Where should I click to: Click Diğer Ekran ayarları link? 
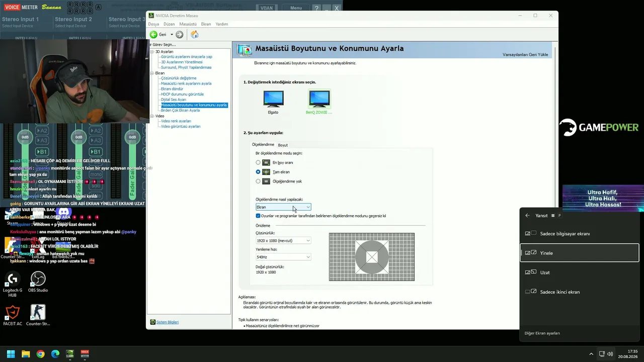pos(542,333)
